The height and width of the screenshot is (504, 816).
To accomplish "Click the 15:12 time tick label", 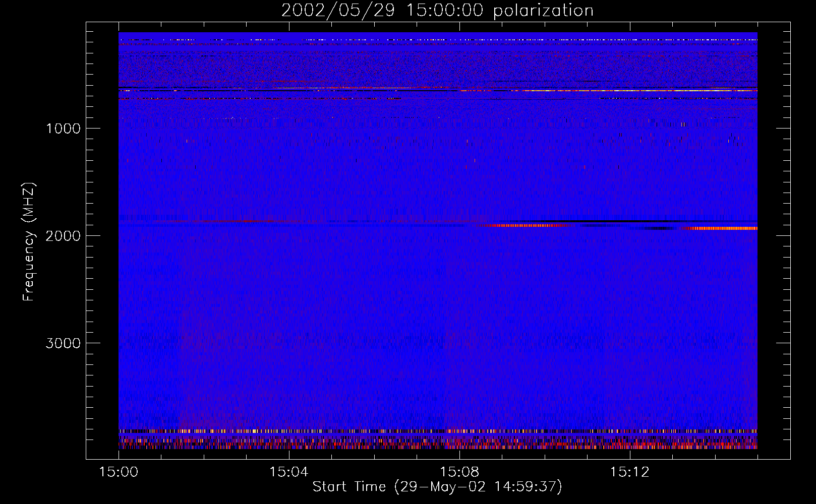I will coord(630,472).
